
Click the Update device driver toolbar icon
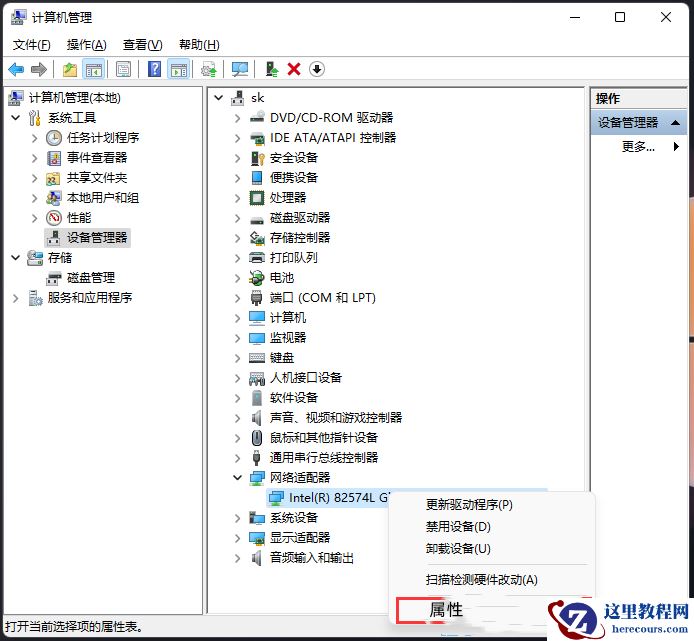point(209,70)
